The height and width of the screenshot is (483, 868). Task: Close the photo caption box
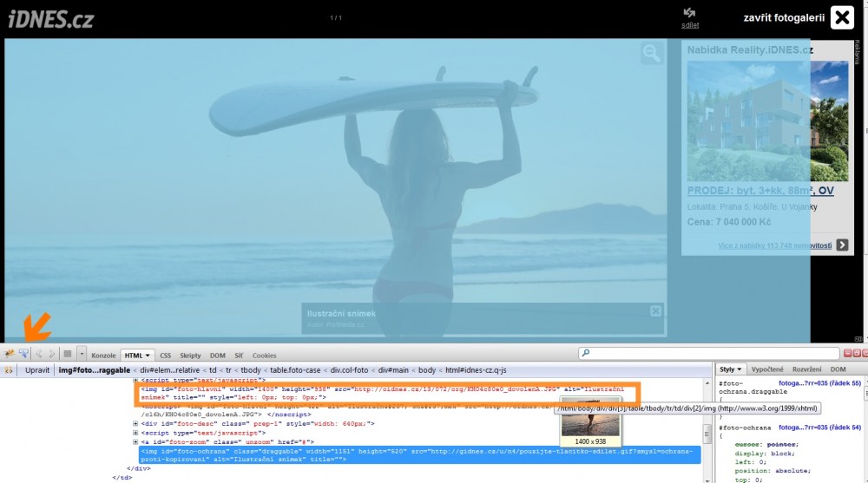click(655, 311)
